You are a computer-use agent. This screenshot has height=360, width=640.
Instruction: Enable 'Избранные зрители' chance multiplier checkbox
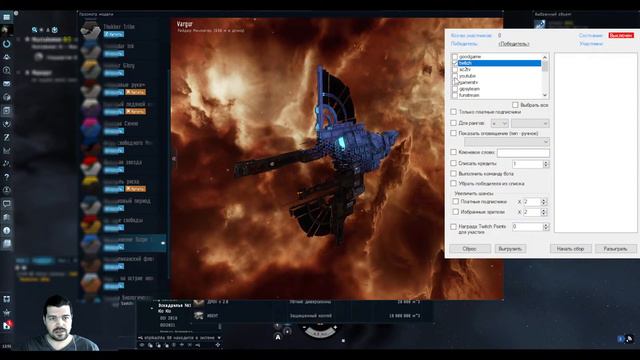[x=456, y=212]
